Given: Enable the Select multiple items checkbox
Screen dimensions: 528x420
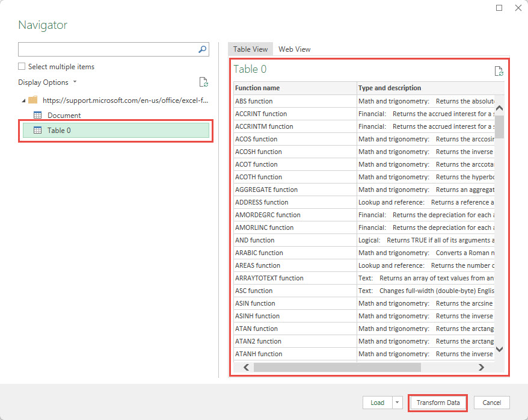Looking at the screenshot, I should (22, 67).
